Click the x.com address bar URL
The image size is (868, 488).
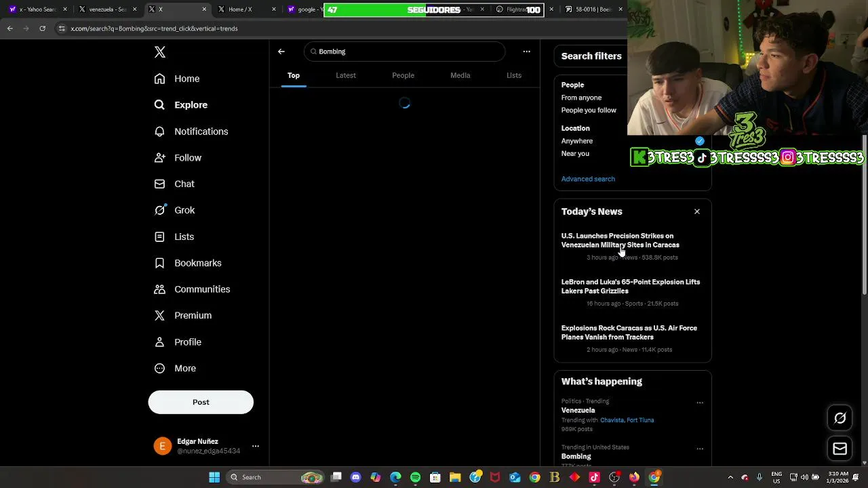[x=155, y=28]
